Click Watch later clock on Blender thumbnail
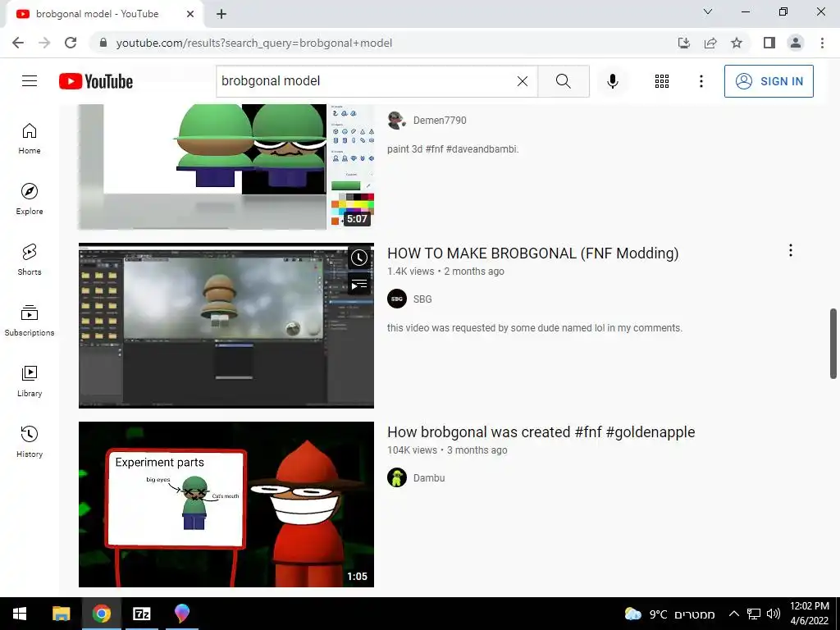The image size is (840, 630). 359,258
